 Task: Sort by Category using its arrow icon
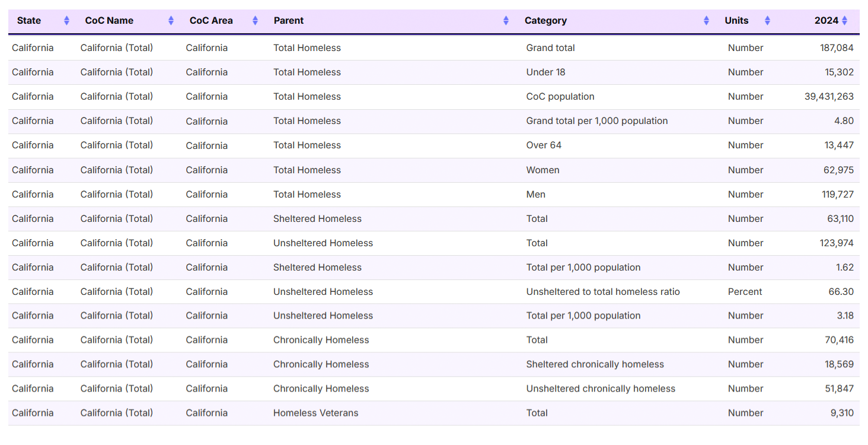point(706,21)
